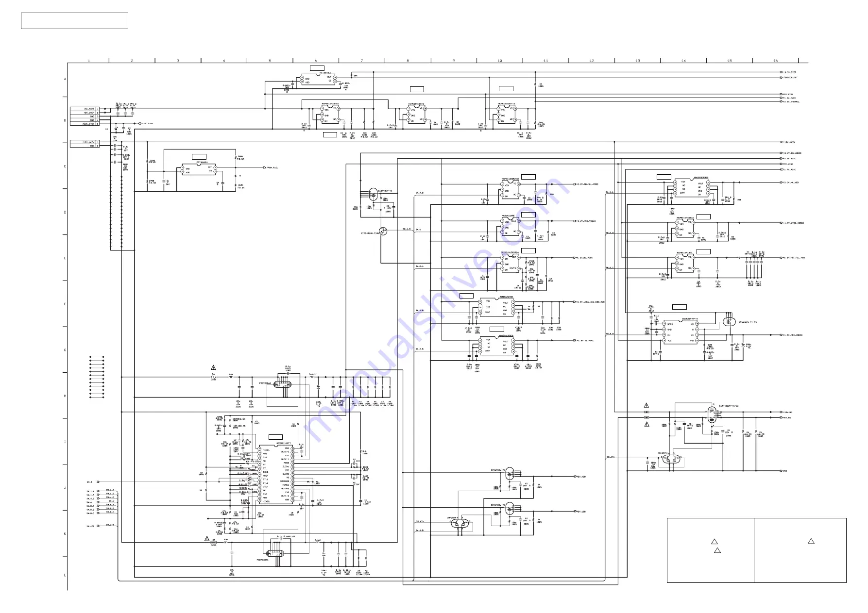Click the ACDC_STBY off-page port label
This screenshot has width=868, height=613.
coord(147,124)
